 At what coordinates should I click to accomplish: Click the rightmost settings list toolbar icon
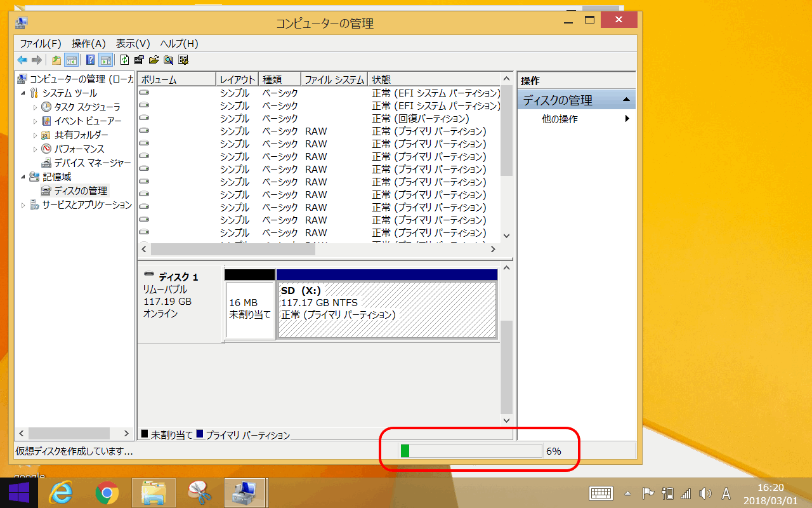(x=183, y=60)
